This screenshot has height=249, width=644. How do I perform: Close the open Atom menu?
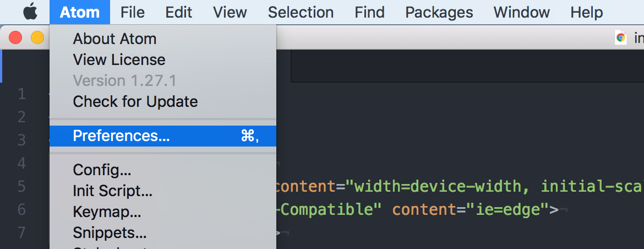[80, 12]
